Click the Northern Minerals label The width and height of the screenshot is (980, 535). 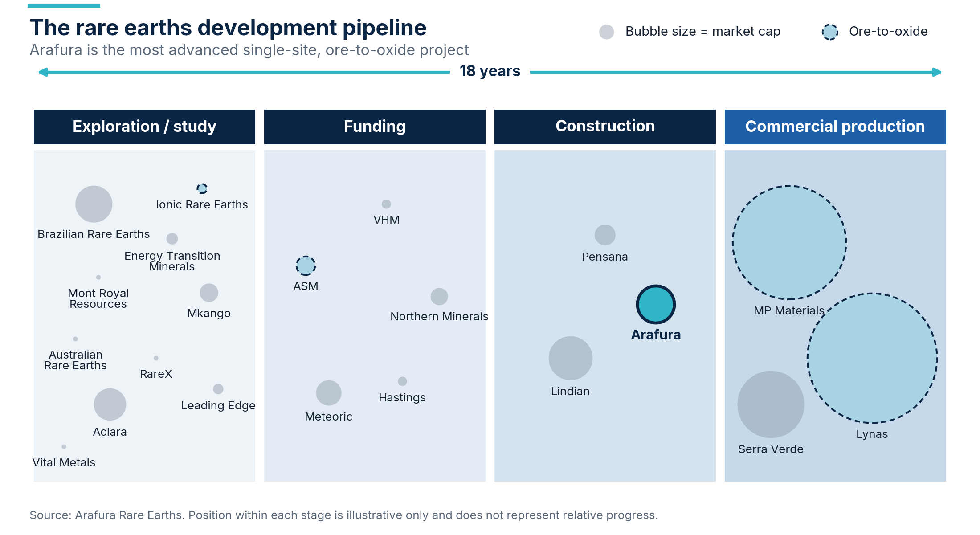[x=439, y=316]
